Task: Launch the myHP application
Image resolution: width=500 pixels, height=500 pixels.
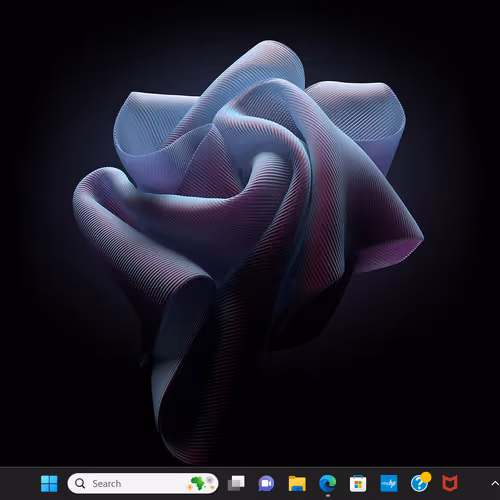Action: 389,483
